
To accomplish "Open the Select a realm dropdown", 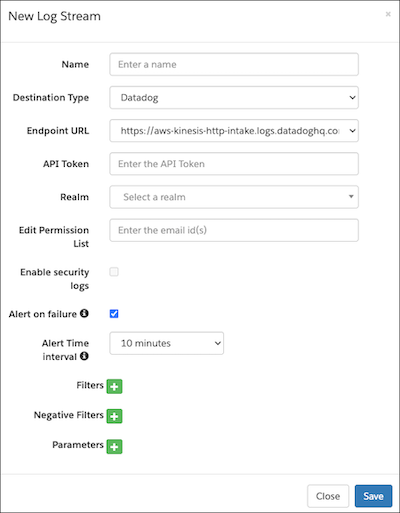I will click(x=234, y=197).
